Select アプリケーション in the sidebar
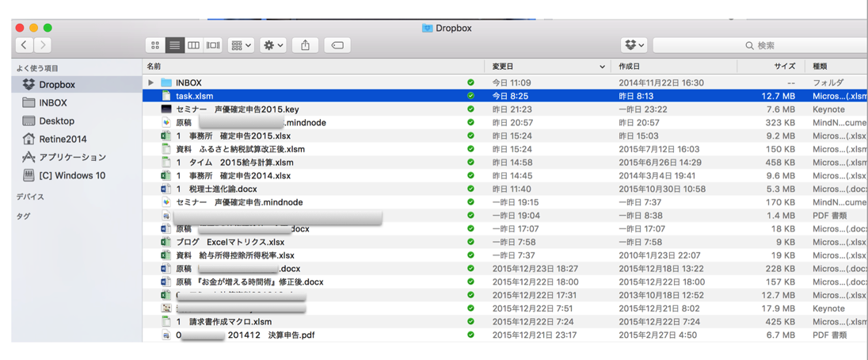The height and width of the screenshot is (360, 868). click(77, 157)
